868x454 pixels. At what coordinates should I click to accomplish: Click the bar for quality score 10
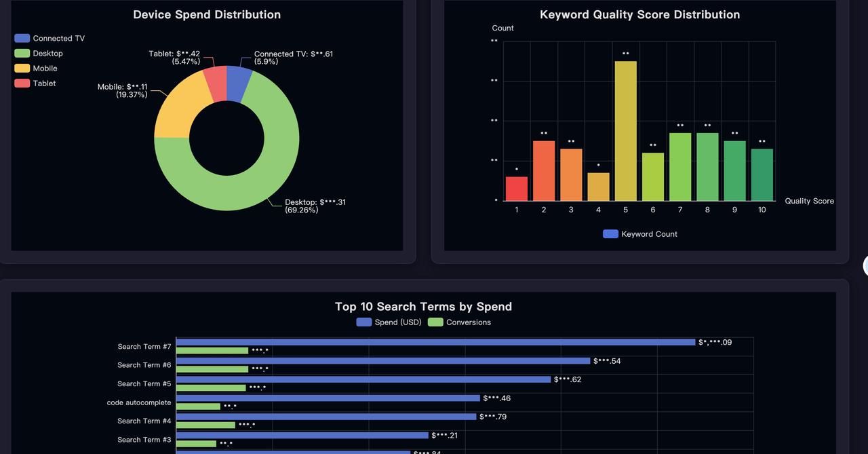tap(761, 173)
